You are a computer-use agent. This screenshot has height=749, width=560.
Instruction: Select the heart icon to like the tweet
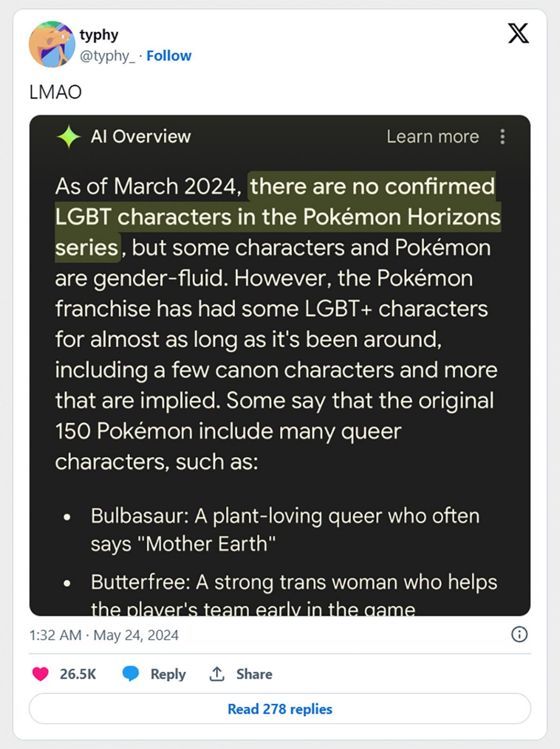(41, 674)
